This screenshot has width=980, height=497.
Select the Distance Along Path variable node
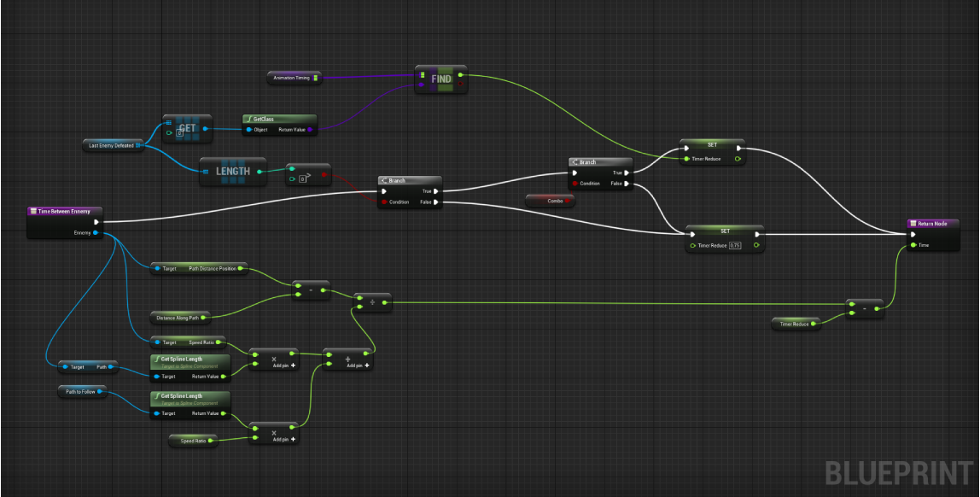point(178,318)
